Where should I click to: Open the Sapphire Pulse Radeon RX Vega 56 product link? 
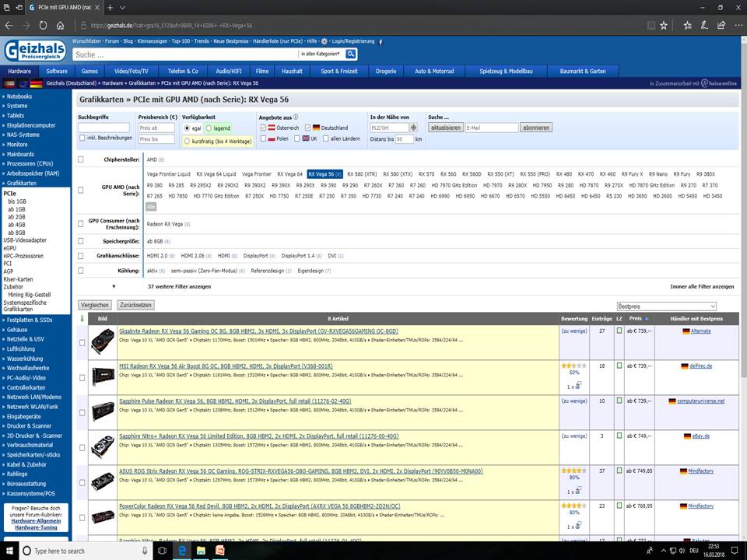tap(235, 401)
